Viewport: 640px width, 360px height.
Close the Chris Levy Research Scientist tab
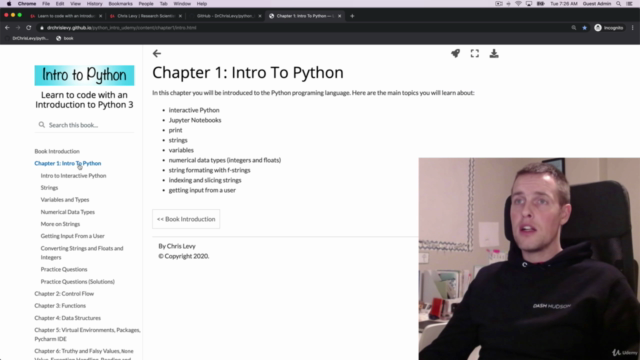180,16
